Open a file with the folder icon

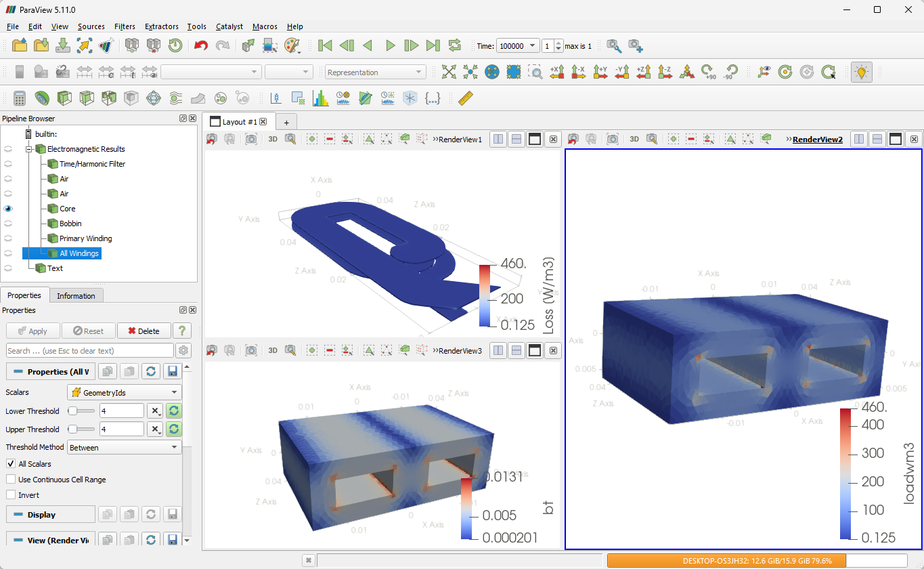20,45
